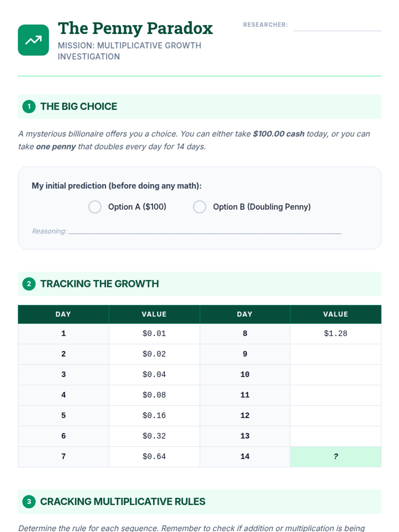The image size is (399, 532).
Task: Select the Option A ($100) radio button
Action: (x=95, y=207)
